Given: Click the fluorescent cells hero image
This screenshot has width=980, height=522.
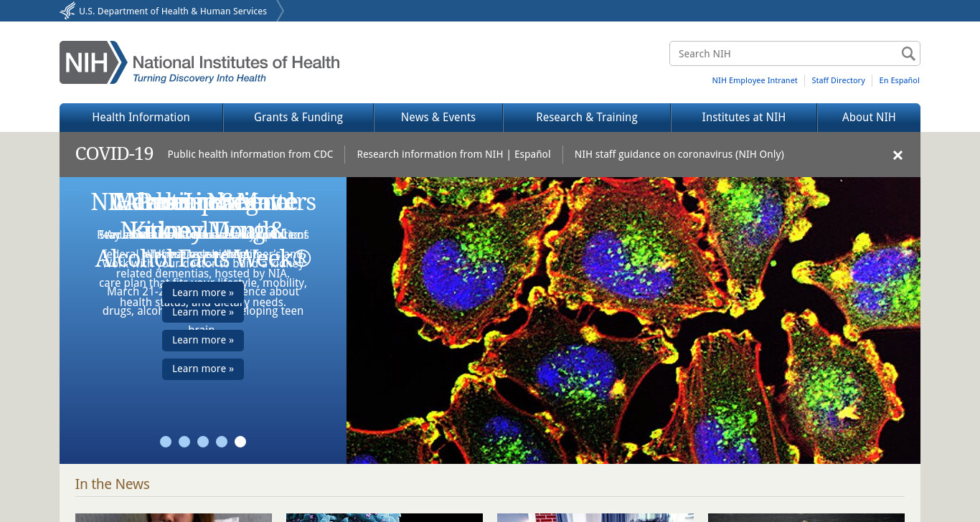Looking at the screenshot, I should (633, 321).
